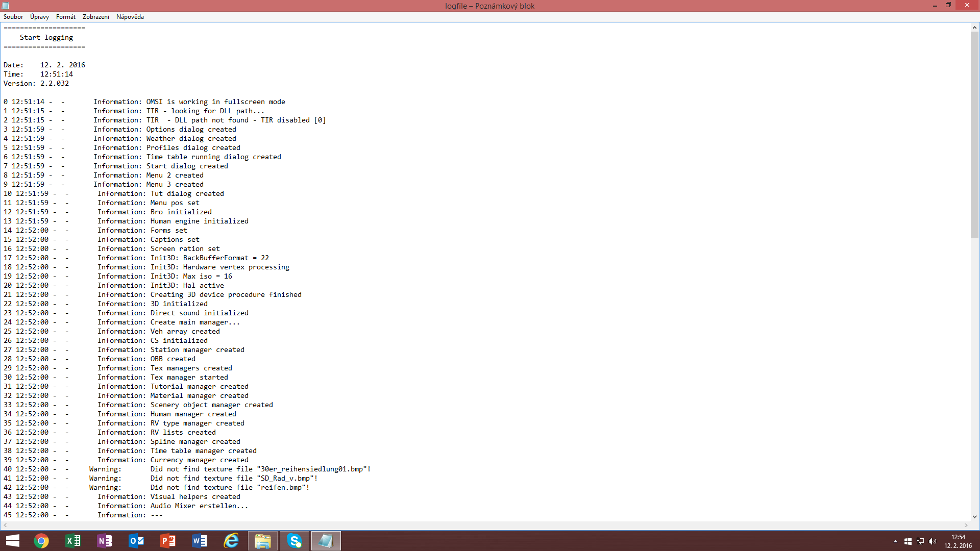Click the volume speaker tray icon
Image resolution: width=980 pixels, height=551 pixels.
933,541
